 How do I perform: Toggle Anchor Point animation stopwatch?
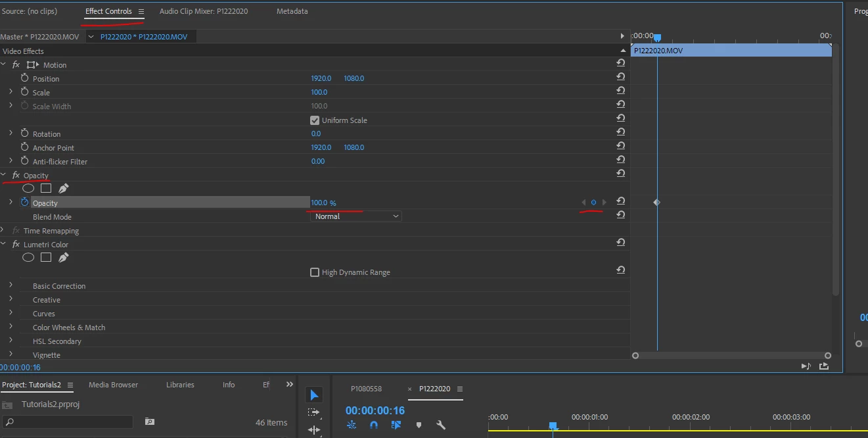(x=25, y=147)
